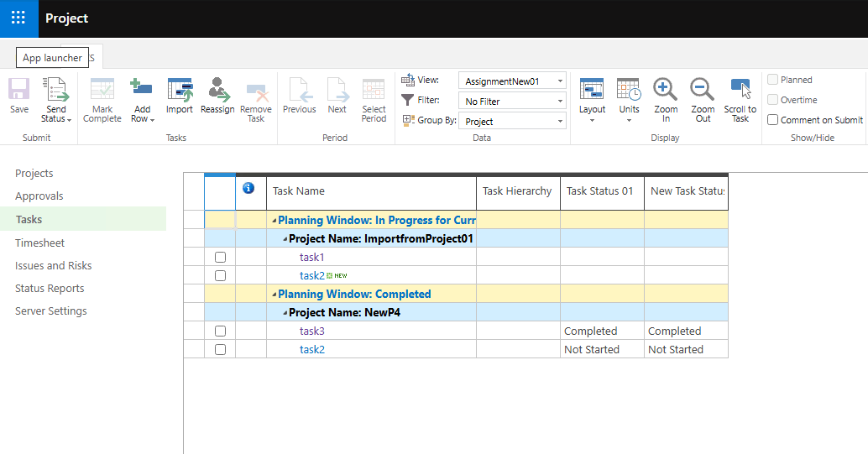The height and width of the screenshot is (454, 868).
Task: Open Timesheet in the left navigation
Action: point(39,243)
